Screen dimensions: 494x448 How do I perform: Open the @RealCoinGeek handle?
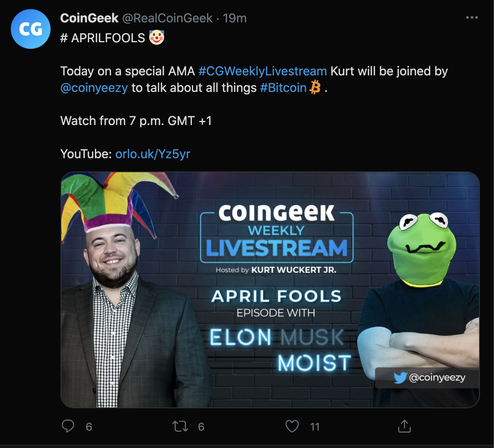[x=167, y=18]
